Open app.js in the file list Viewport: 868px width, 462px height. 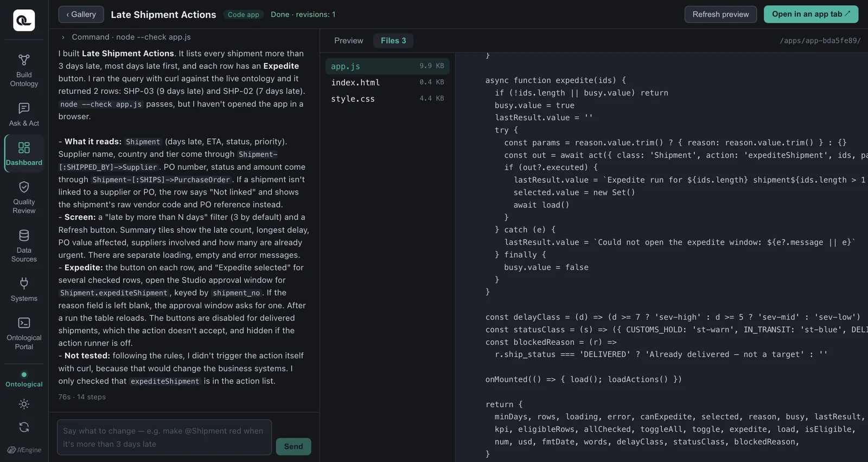387,66
